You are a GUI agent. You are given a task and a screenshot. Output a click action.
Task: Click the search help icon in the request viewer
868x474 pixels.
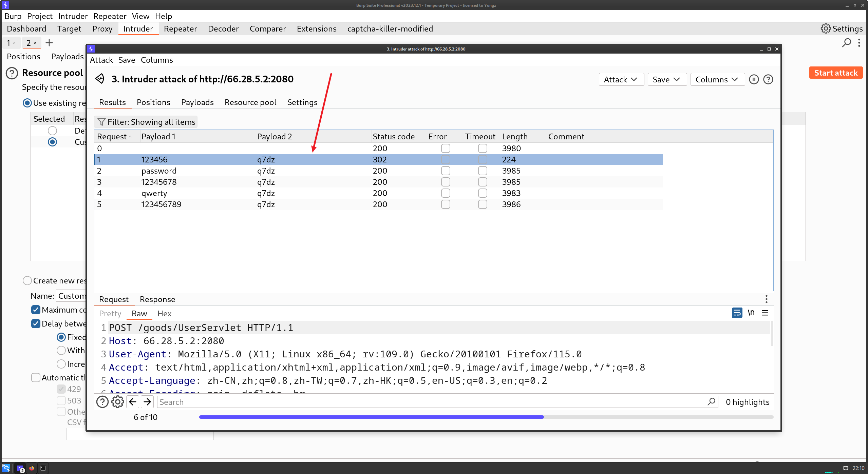(102, 402)
